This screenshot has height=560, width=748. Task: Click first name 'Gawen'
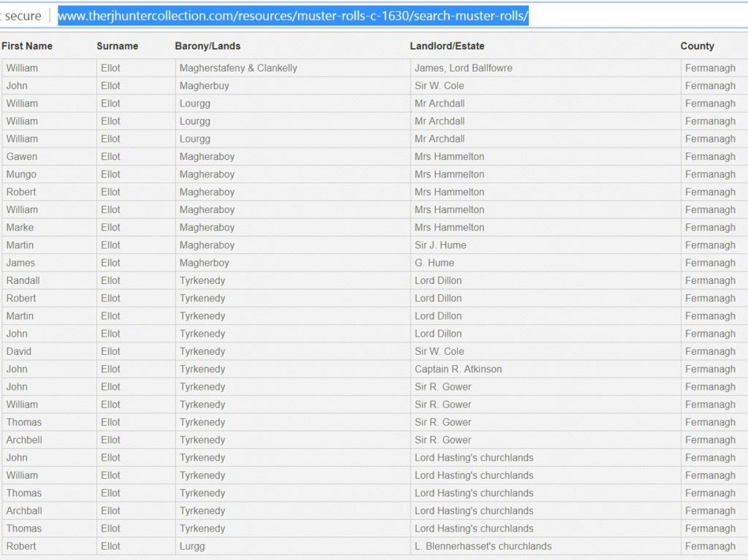click(x=21, y=156)
